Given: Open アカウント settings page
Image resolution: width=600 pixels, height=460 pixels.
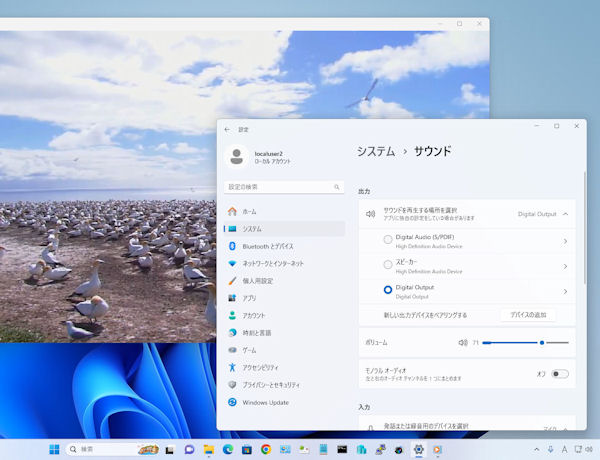Looking at the screenshot, I should pyautogui.click(x=285, y=315).
